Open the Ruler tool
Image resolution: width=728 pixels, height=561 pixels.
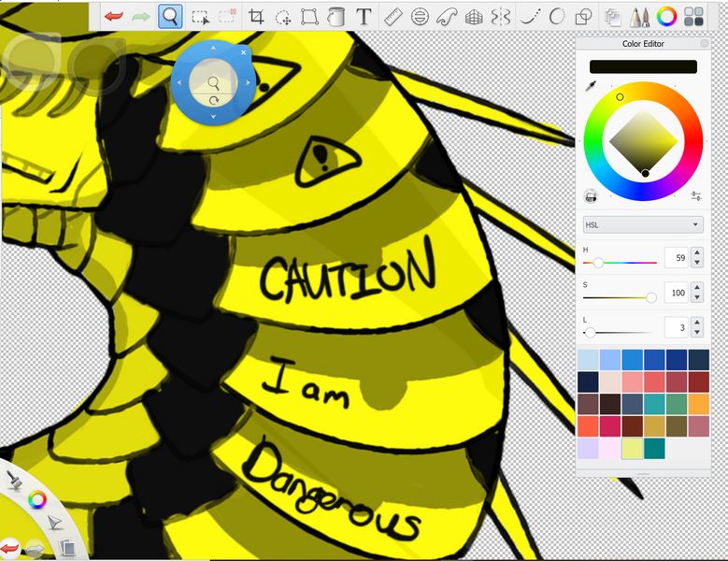[x=393, y=16]
